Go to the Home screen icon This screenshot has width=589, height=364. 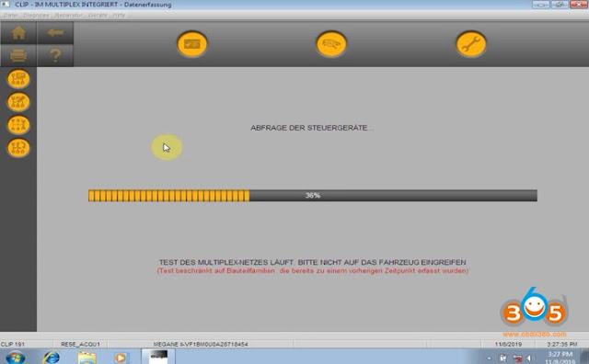click(18, 33)
